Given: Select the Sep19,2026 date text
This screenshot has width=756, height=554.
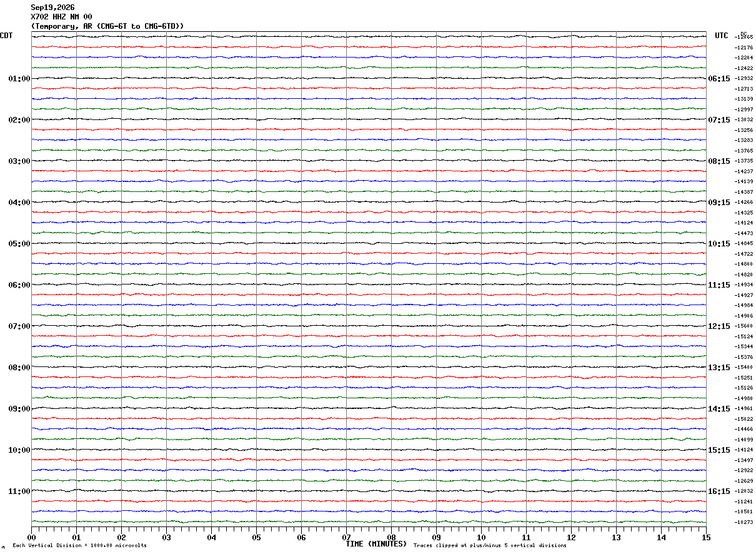Looking at the screenshot, I should click(x=52, y=8).
